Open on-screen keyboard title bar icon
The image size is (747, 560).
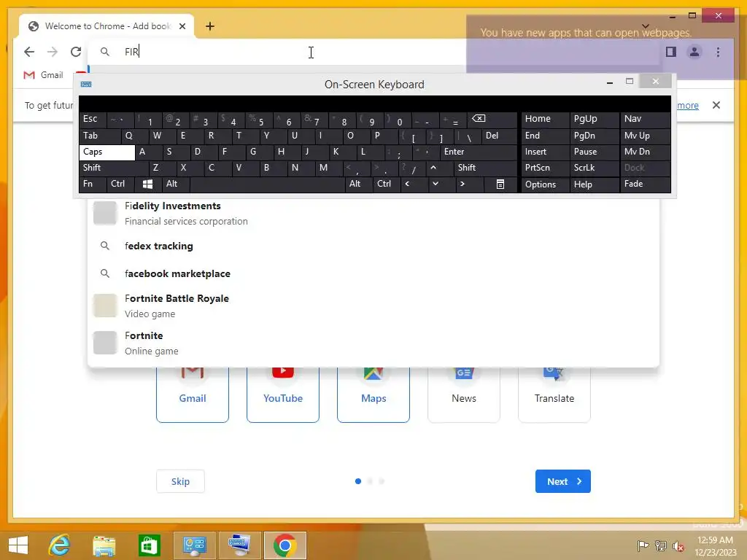pyautogui.click(x=86, y=85)
